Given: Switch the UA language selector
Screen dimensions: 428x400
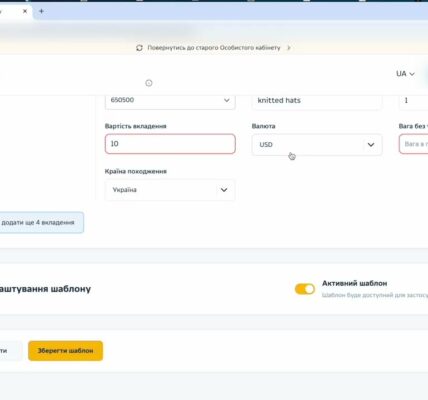Looking at the screenshot, I should [405, 74].
